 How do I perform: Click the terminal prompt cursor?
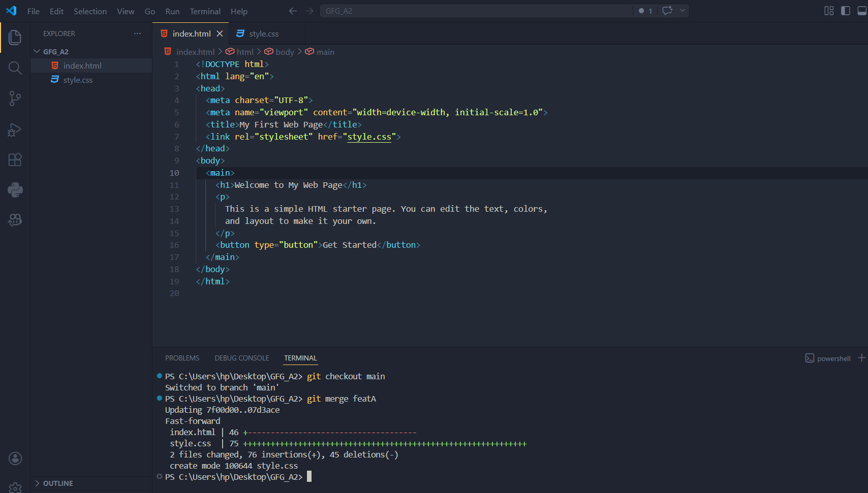pos(309,477)
